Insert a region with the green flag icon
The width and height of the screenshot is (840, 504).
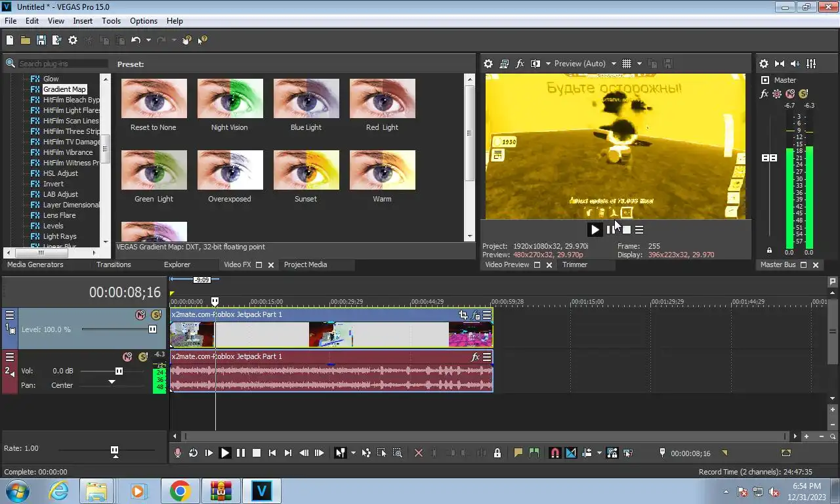click(534, 453)
